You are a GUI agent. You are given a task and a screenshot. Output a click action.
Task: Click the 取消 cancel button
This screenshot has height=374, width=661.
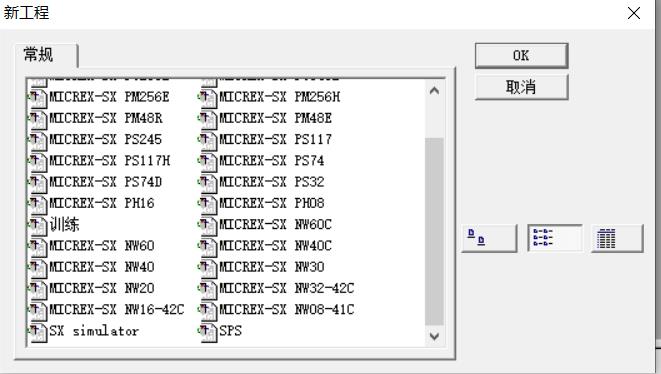pos(521,87)
